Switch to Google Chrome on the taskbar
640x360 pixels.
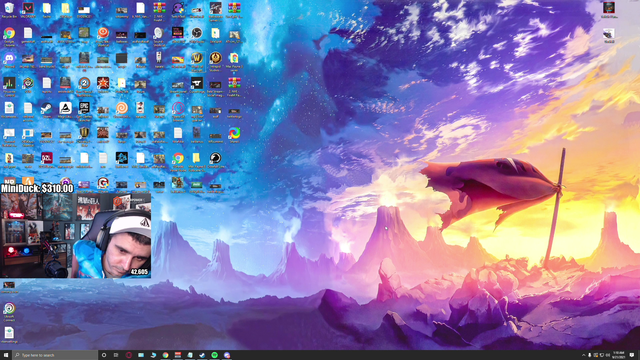(x=165, y=355)
